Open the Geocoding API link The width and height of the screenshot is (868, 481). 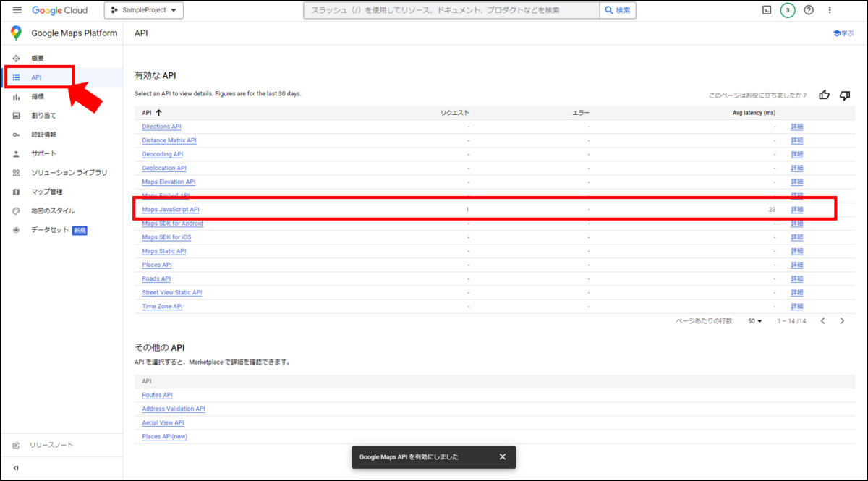[163, 154]
